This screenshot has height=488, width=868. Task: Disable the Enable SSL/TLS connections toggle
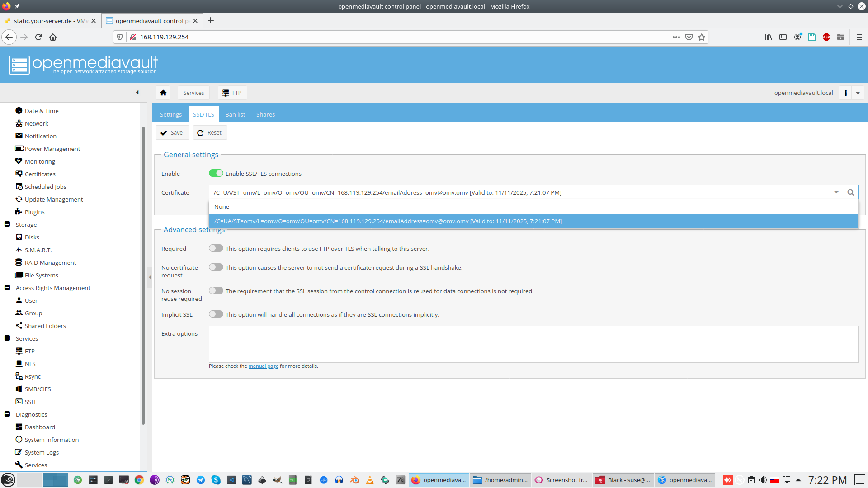tap(216, 174)
